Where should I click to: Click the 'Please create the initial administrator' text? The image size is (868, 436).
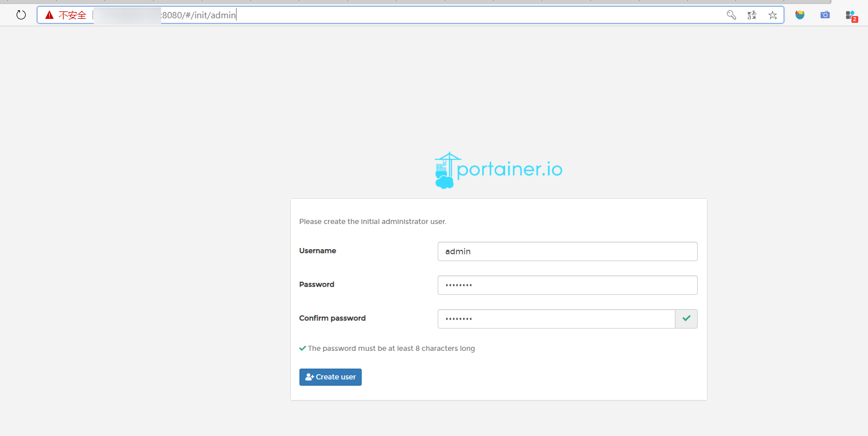coord(373,222)
